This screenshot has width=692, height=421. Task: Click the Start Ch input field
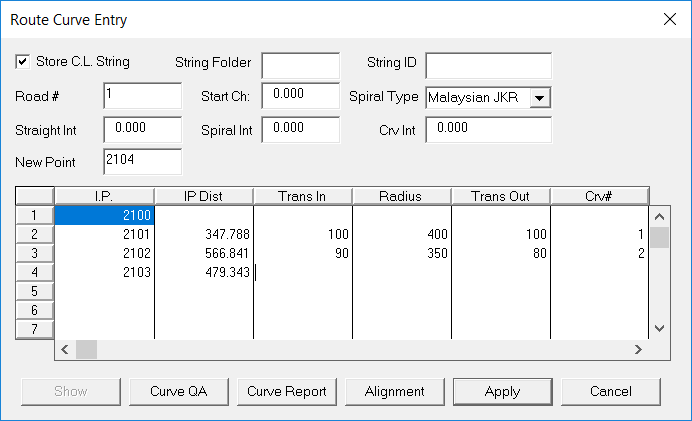[x=300, y=96]
